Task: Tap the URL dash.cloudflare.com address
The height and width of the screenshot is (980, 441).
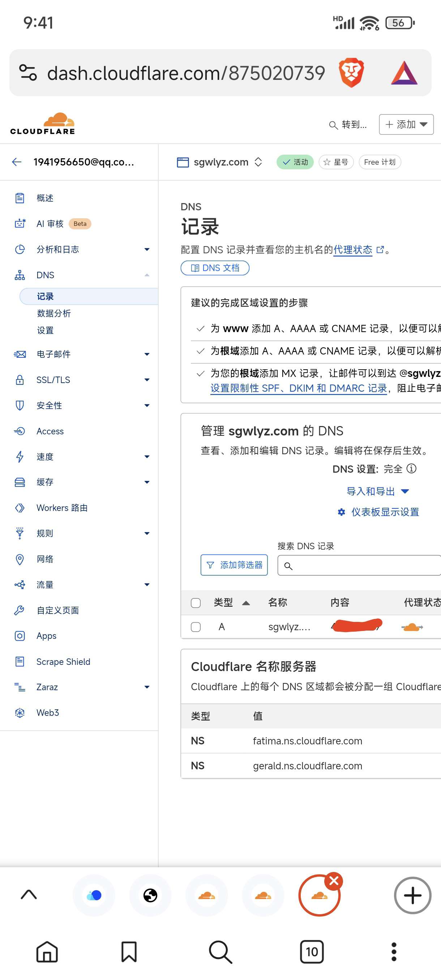Action: tap(186, 73)
